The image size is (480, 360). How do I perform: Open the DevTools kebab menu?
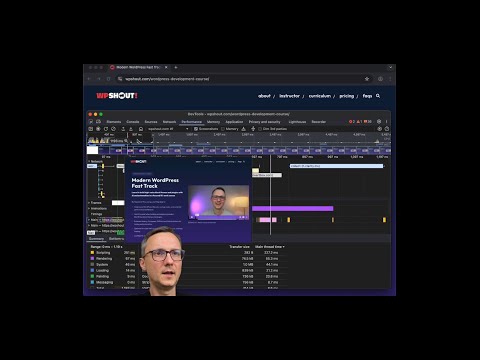(x=387, y=122)
